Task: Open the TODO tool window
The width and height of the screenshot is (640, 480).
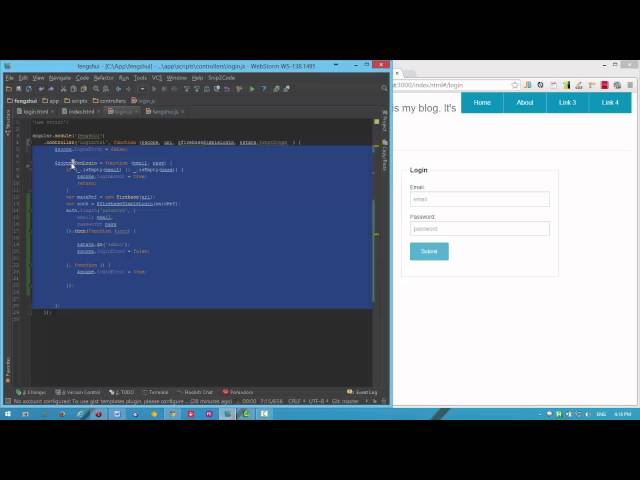Action: tap(122, 392)
